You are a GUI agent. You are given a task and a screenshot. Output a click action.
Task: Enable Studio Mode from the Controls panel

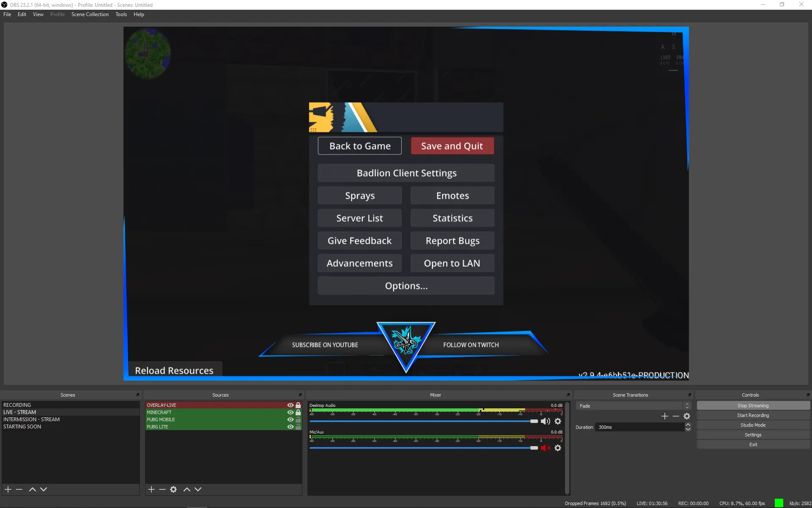click(x=753, y=425)
